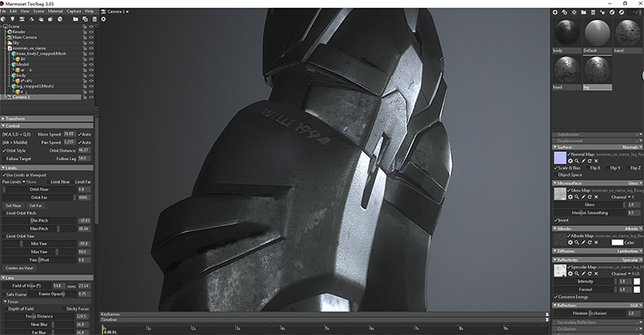
Task: Disable Auto for Move Speed
Action: [x=80, y=134]
